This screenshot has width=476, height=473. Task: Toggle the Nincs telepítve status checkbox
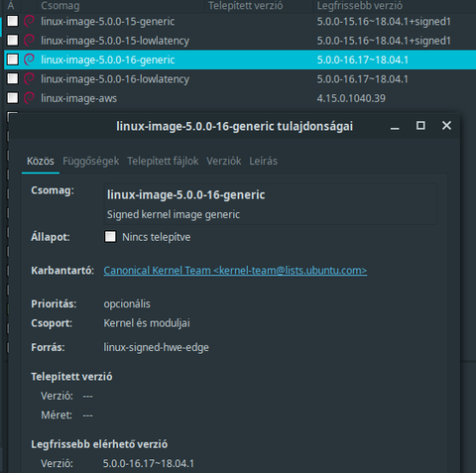110,237
